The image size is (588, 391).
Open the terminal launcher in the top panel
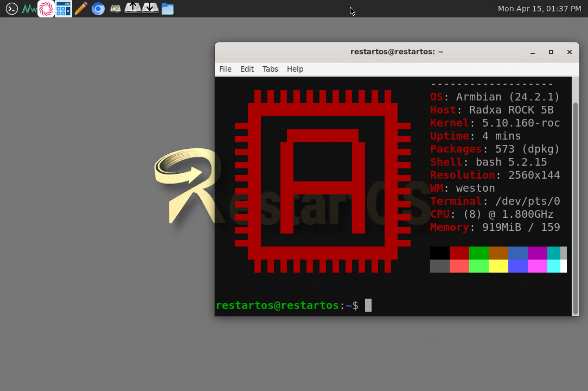point(11,9)
